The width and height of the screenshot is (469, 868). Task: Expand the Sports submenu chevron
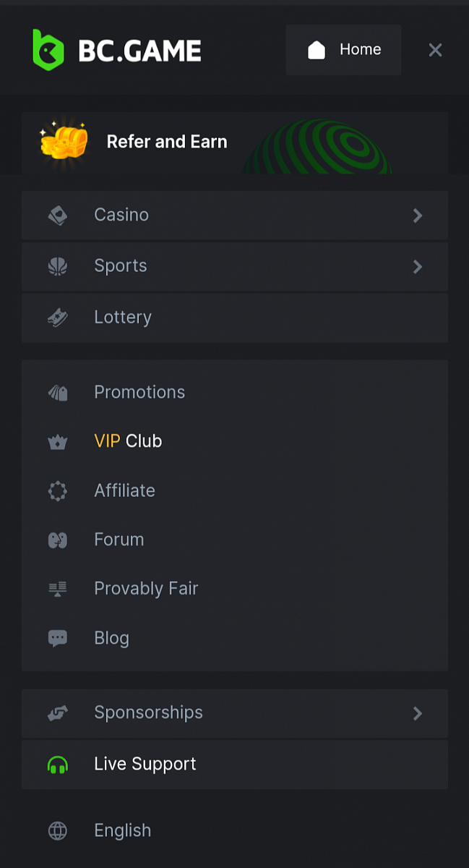pos(417,267)
